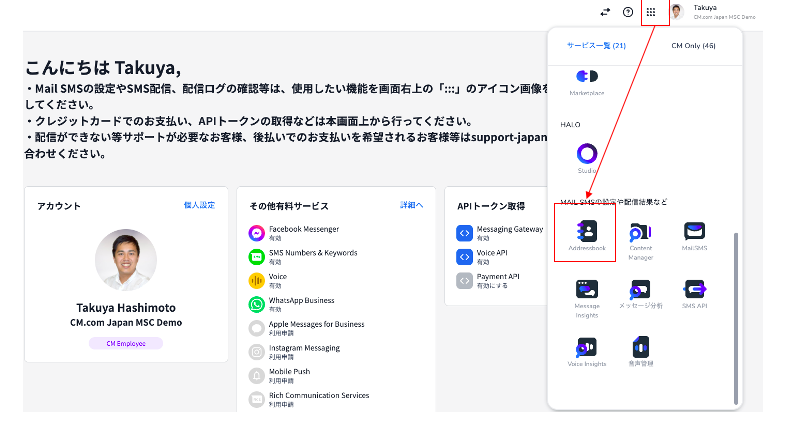Open the apps grid menu icon
This screenshot has height=429, width=787.
point(650,12)
